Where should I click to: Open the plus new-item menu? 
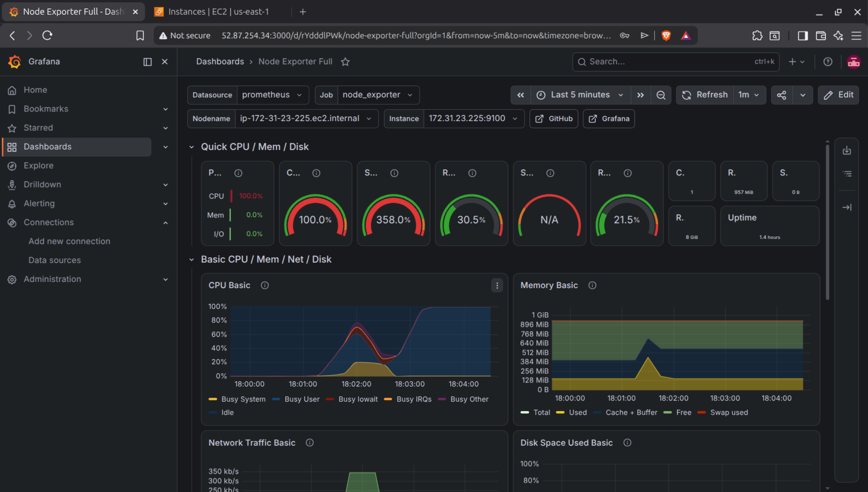coord(796,62)
